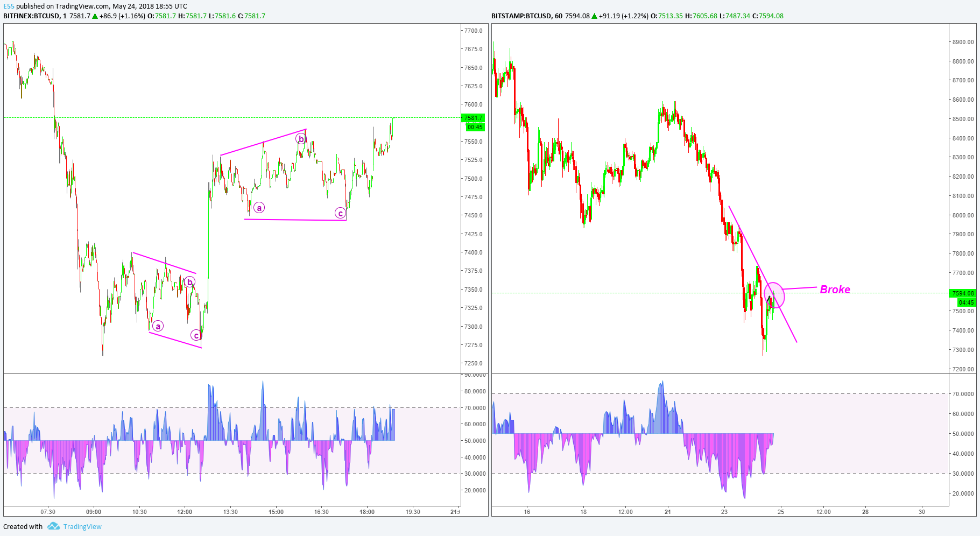Click the 7700.0 price axis label
The height and width of the screenshot is (536, 980).
click(x=474, y=31)
